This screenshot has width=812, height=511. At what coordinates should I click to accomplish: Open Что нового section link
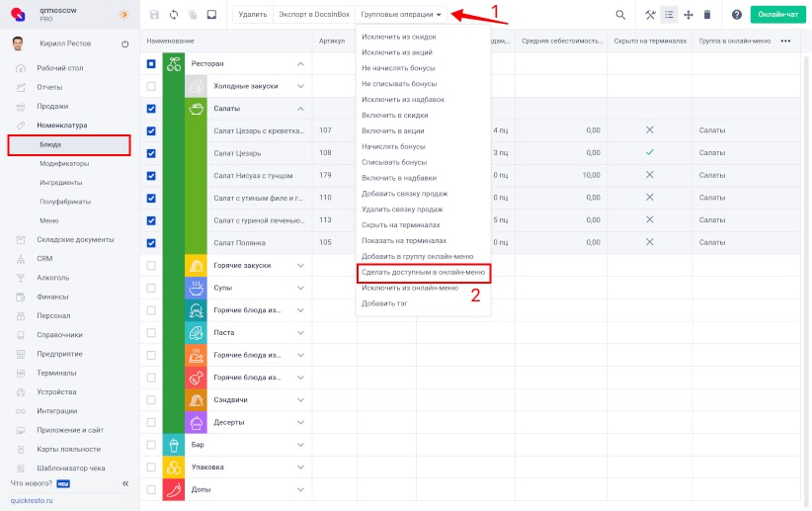point(31,483)
